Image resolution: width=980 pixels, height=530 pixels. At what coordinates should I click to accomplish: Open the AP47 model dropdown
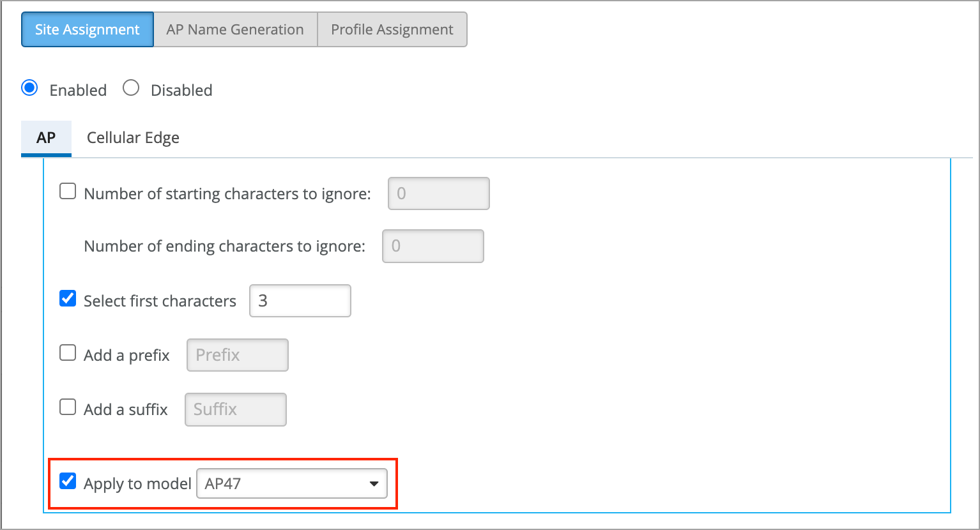click(x=291, y=483)
